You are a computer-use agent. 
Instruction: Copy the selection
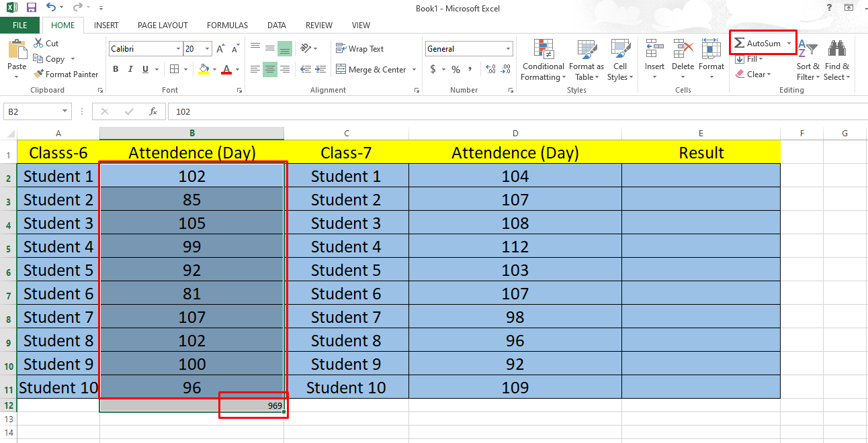(x=49, y=59)
